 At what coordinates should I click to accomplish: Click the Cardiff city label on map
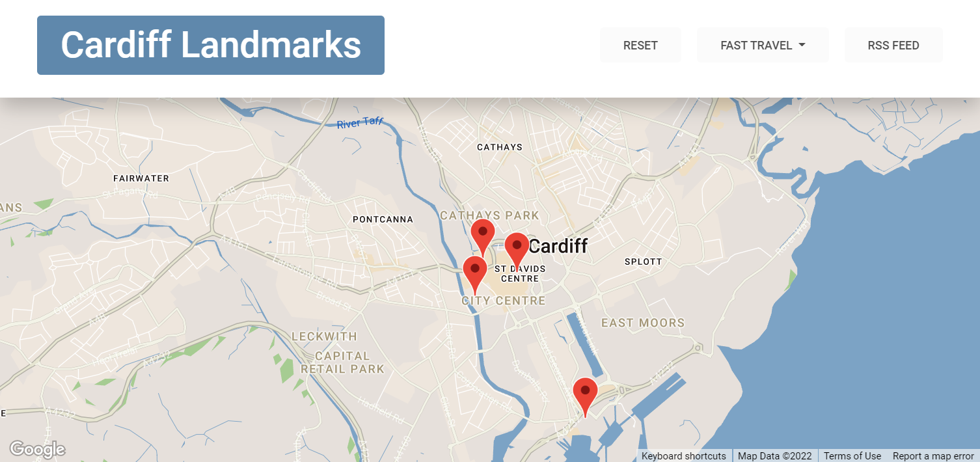[x=558, y=246]
